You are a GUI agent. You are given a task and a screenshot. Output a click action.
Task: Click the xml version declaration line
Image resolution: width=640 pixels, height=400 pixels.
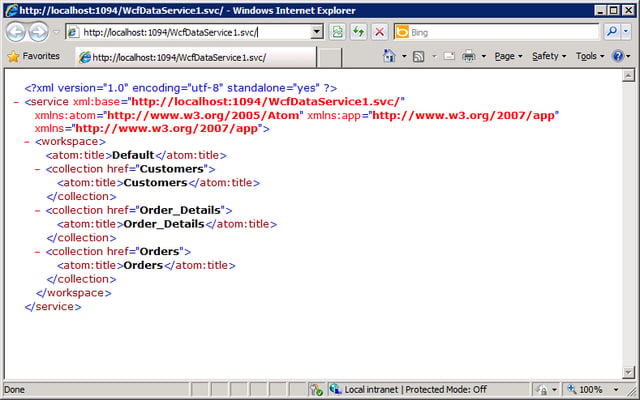[181, 88]
